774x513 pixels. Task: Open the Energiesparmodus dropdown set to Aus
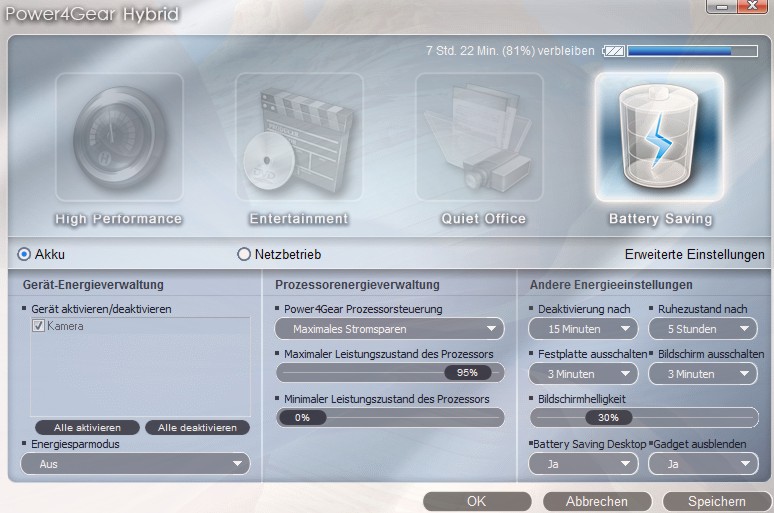[135, 464]
